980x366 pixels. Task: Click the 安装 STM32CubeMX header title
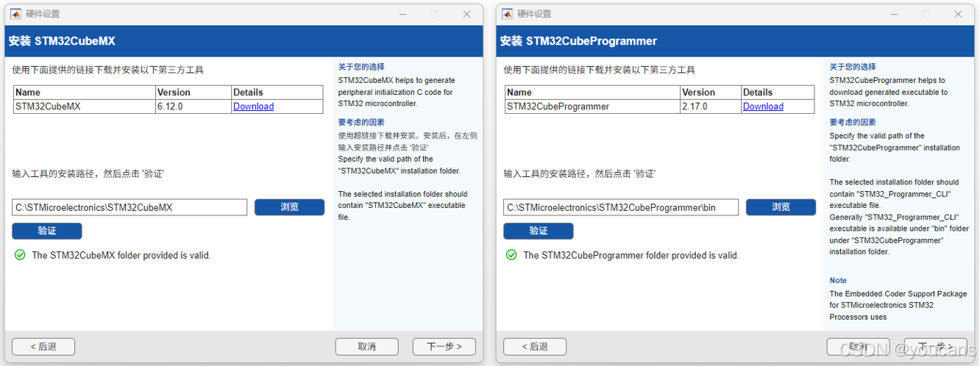click(62, 41)
